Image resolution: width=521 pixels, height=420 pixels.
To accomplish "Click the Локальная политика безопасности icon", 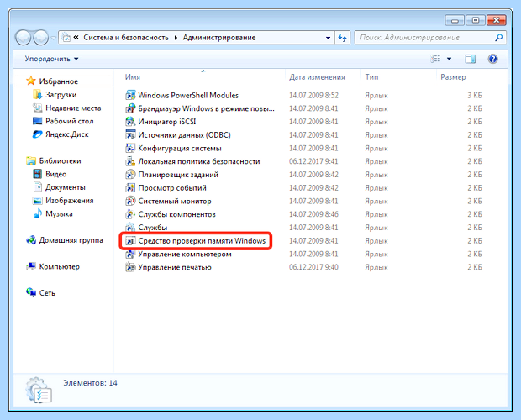I will [130, 161].
